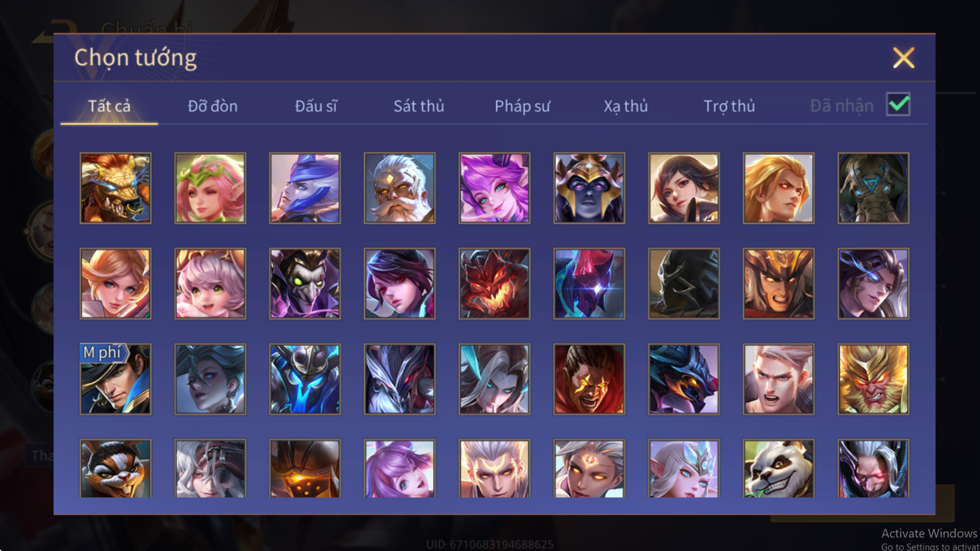Screen dimensions: 980x551
Task: Select the Trợ thủ tab
Action: tap(729, 106)
